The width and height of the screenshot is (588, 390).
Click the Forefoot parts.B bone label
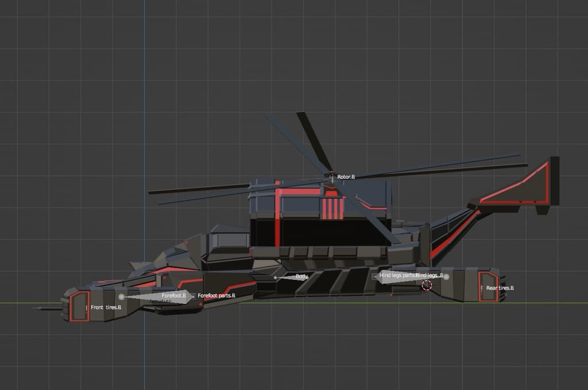click(216, 296)
